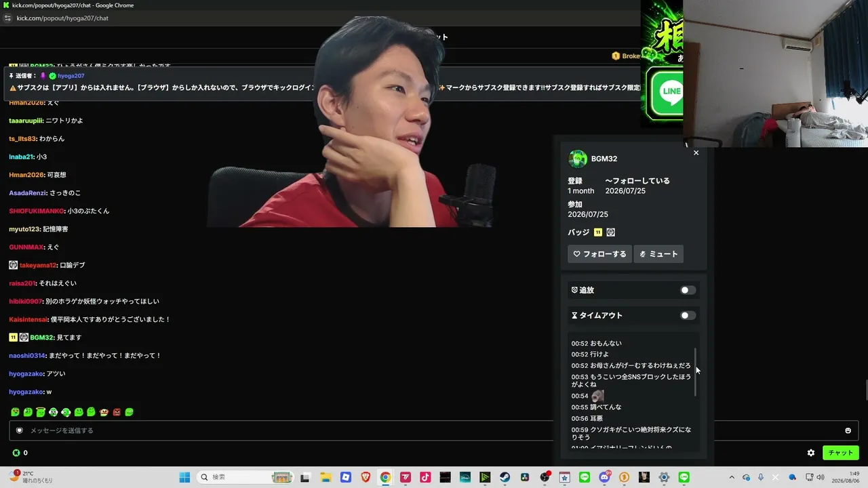Select history message おもんない

click(x=606, y=344)
